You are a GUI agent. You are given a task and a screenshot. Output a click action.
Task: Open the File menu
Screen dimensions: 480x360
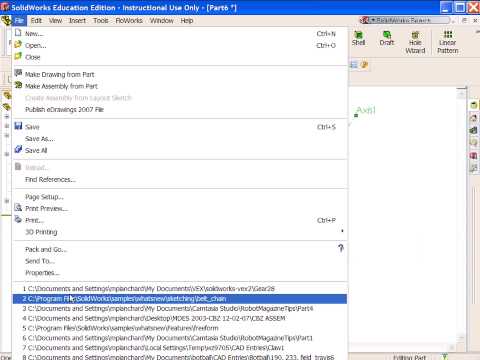(19, 21)
